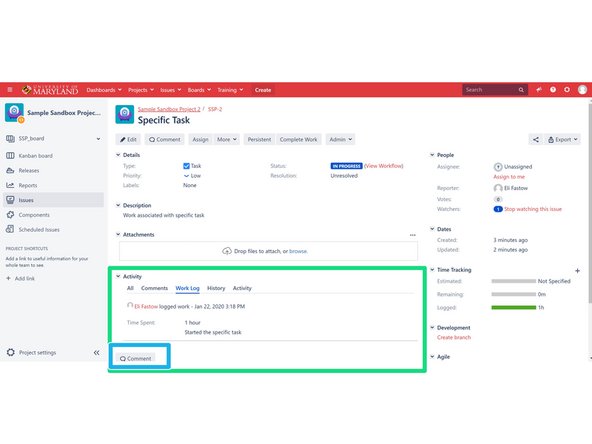Click the Create button
This screenshot has height=444, width=592.
[x=263, y=90]
